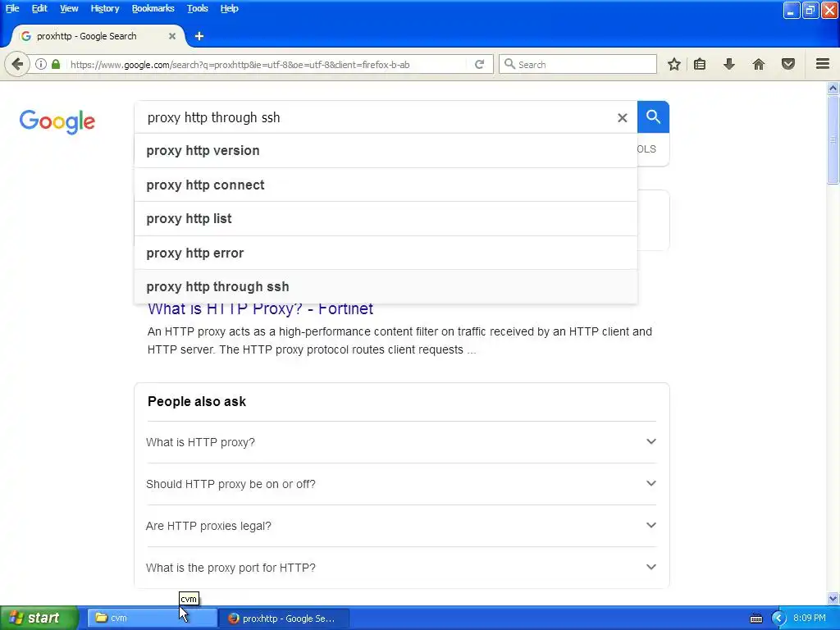The image size is (840, 630).
Task: Choose suggestion 'proxy http list'
Action: click(386, 218)
